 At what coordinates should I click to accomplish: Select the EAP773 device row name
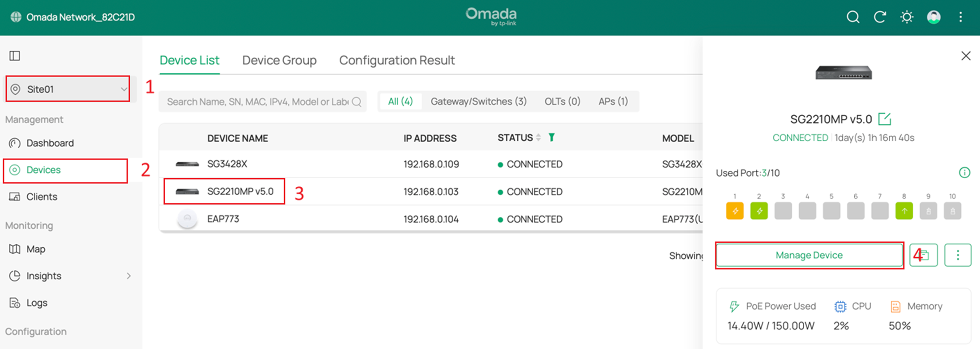[x=223, y=219]
